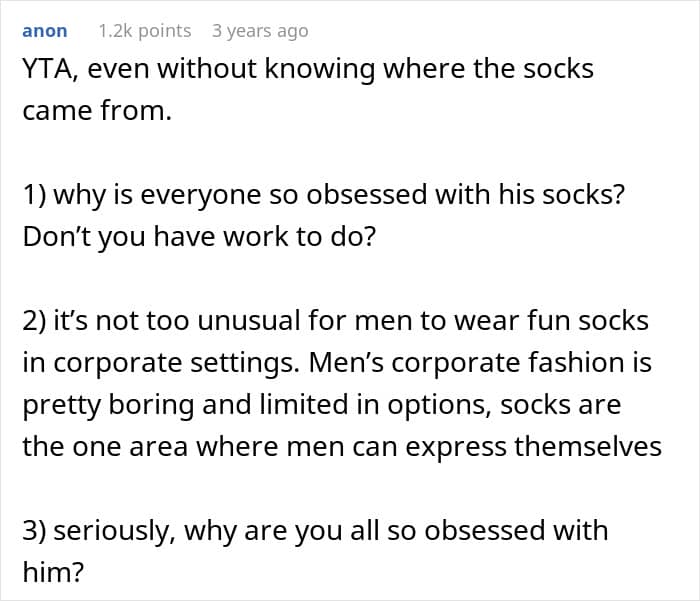Click the "Don't you have work to do?" line

[196, 237]
